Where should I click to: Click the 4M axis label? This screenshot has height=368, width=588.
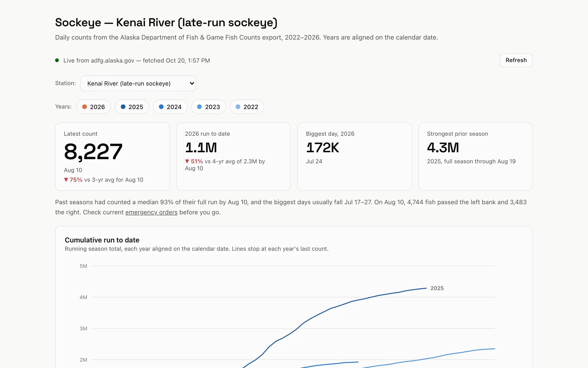[x=83, y=297]
